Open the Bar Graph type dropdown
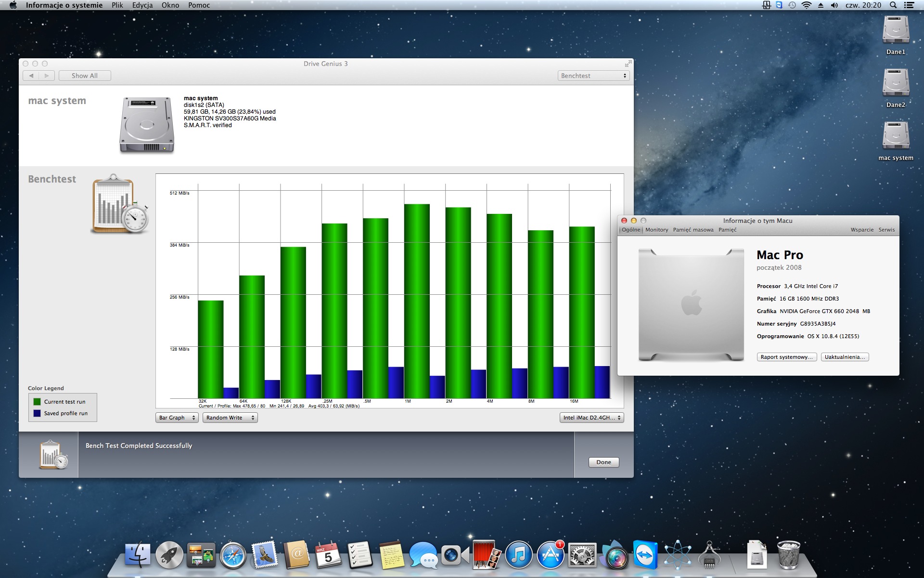Viewport: 924px width, 578px height. pos(177,418)
